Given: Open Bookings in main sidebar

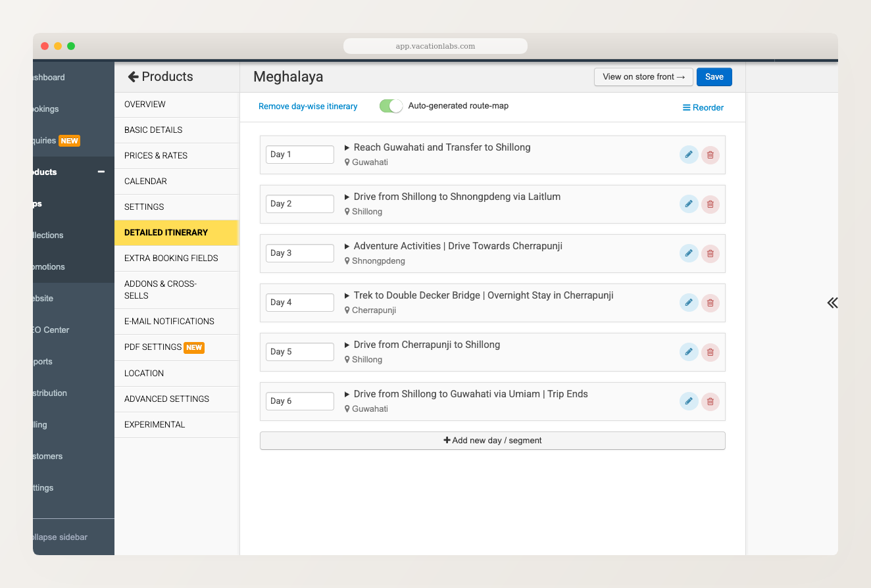Looking at the screenshot, I should pos(74,109).
